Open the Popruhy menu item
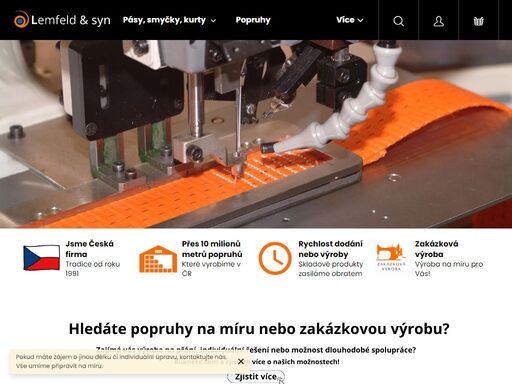 [253, 20]
